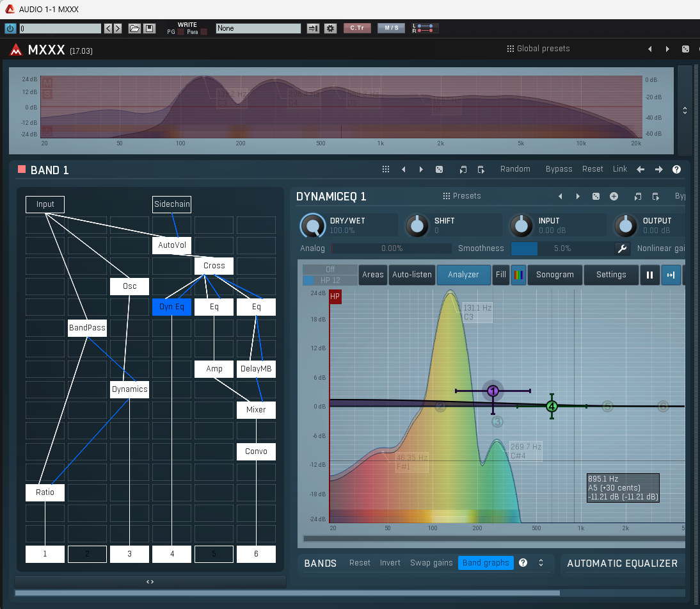Toggle the plugin power button in host toolbar

(x=10, y=28)
